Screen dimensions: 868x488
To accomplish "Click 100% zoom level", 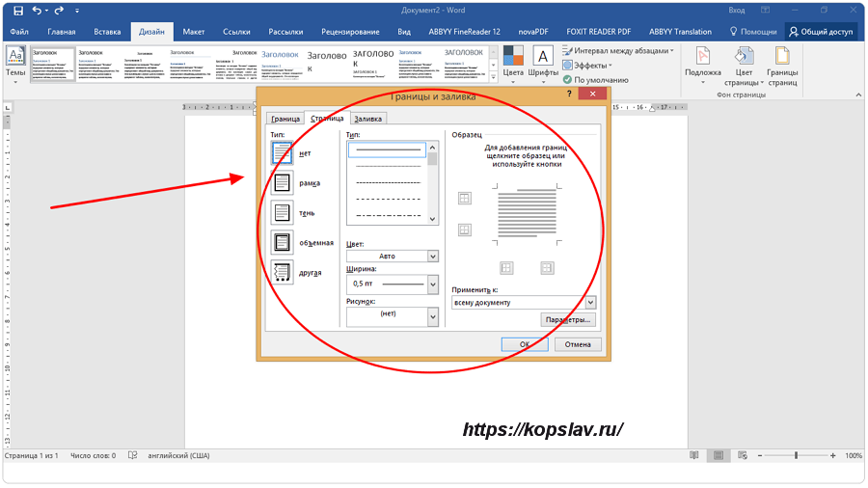I will click(x=854, y=455).
